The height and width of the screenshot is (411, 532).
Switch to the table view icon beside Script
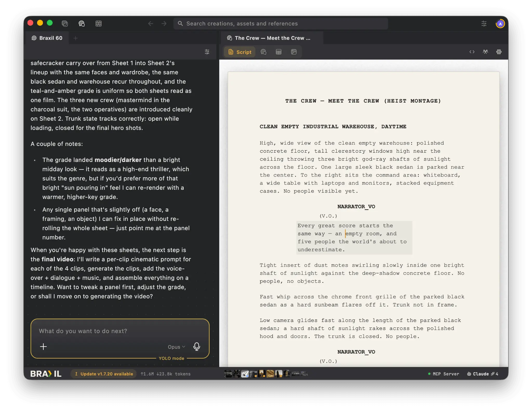pos(278,52)
